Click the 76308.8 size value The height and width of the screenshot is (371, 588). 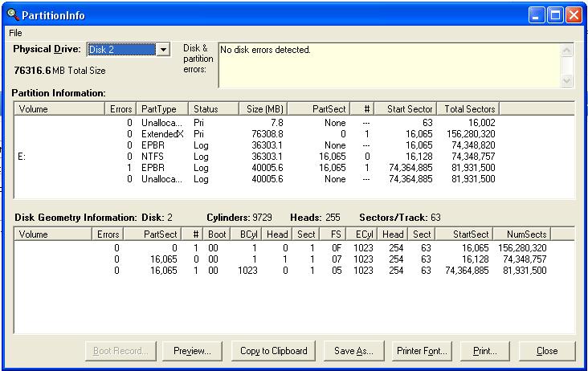point(267,134)
